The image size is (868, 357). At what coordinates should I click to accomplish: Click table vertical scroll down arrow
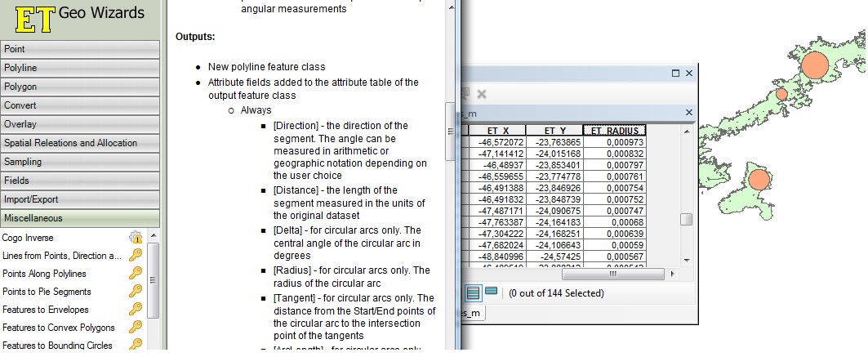coord(687,260)
